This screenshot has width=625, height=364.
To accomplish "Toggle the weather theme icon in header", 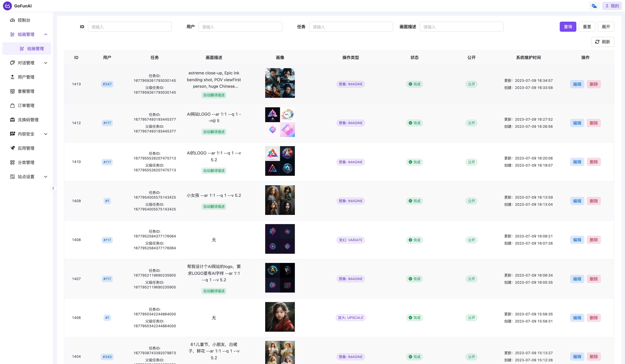I will (x=594, y=6).
